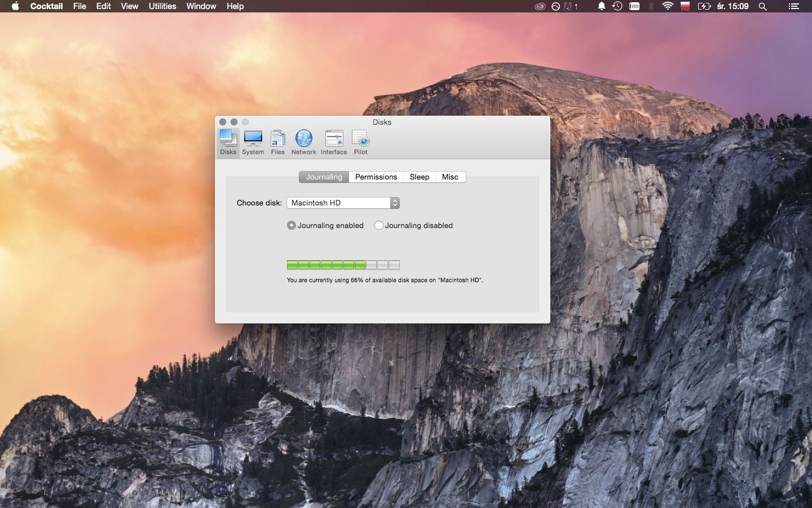812x508 pixels.
Task: Open the Cocktail application menu
Action: click(46, 6)
